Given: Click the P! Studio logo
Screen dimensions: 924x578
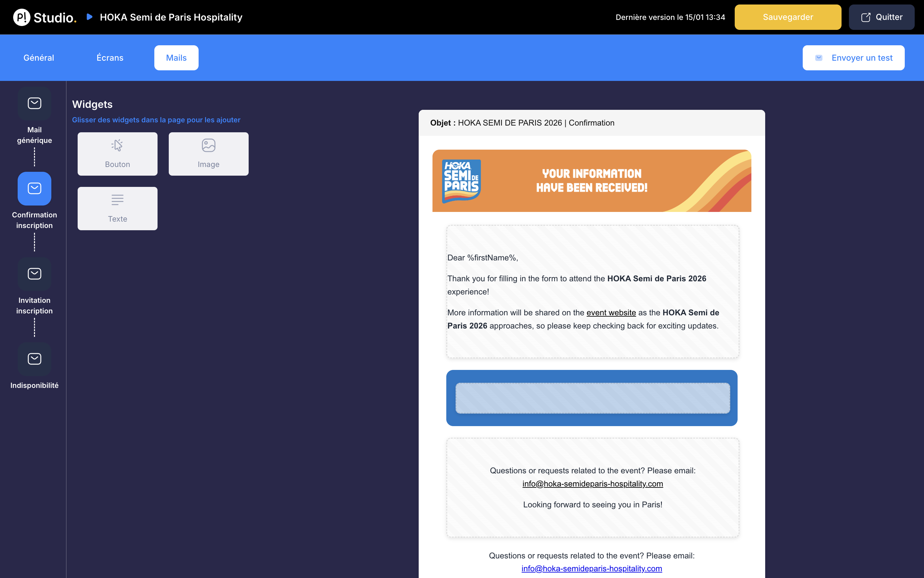Looking at the screenshot, I should tap(45, 17).
